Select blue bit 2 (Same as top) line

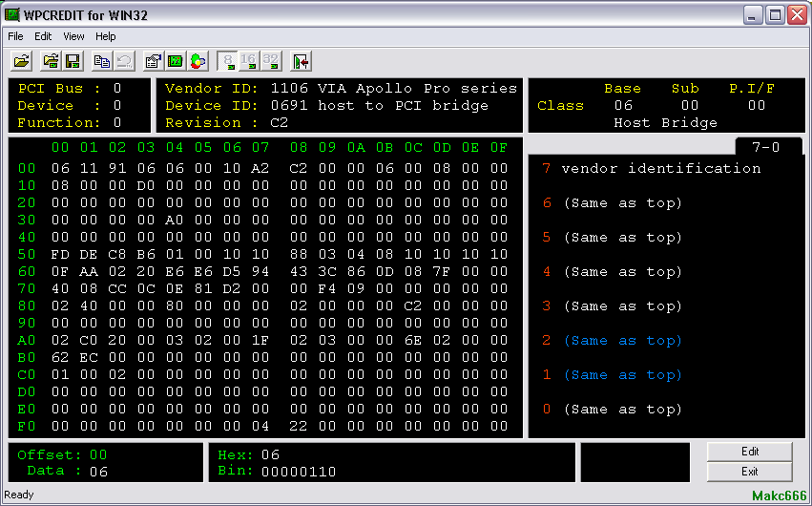[x=613, y=341]
